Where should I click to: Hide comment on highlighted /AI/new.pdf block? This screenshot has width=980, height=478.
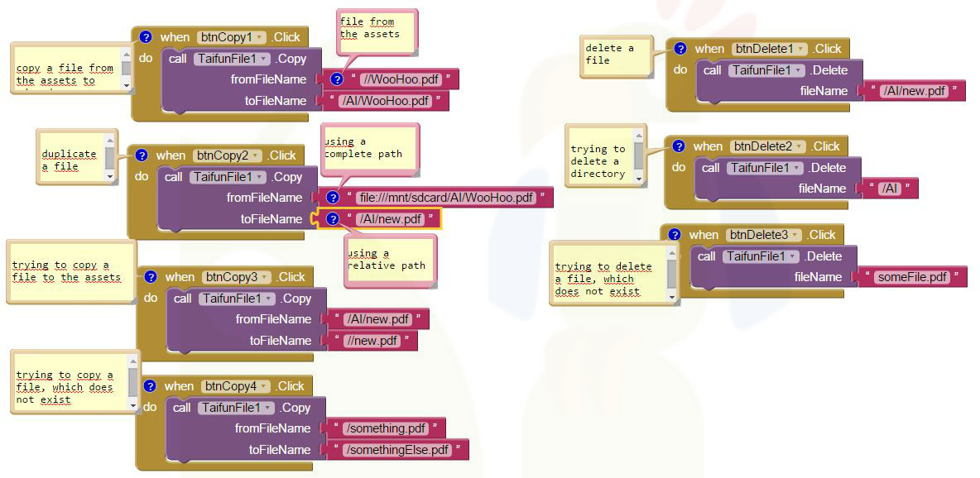pyautogui.click(x=333, y=219)
